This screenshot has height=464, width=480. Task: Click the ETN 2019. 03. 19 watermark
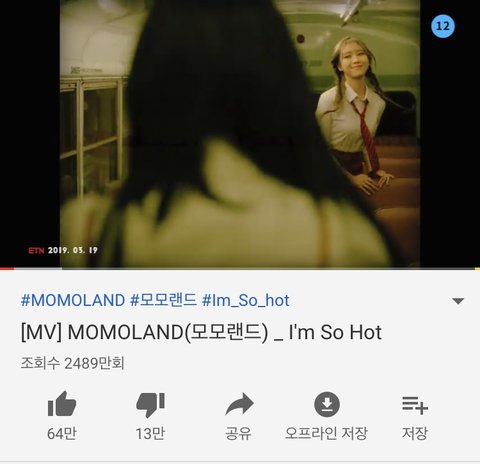(63, 250)
